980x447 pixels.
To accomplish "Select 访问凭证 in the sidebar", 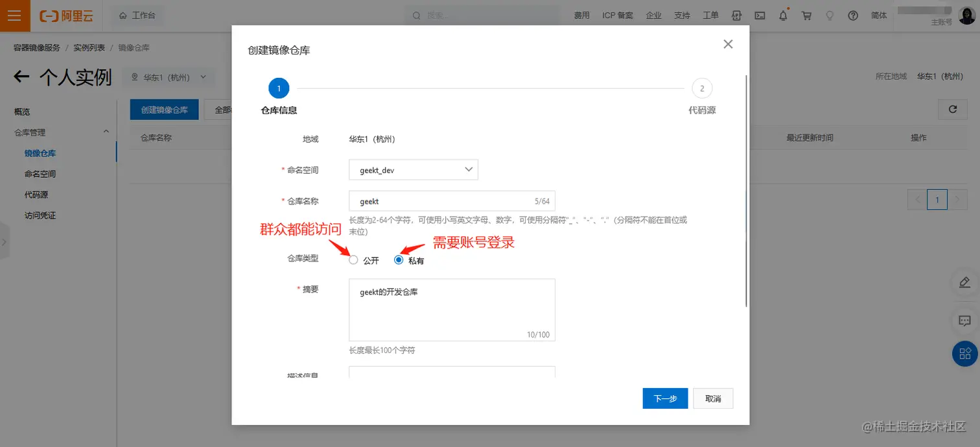I will 40,215.
